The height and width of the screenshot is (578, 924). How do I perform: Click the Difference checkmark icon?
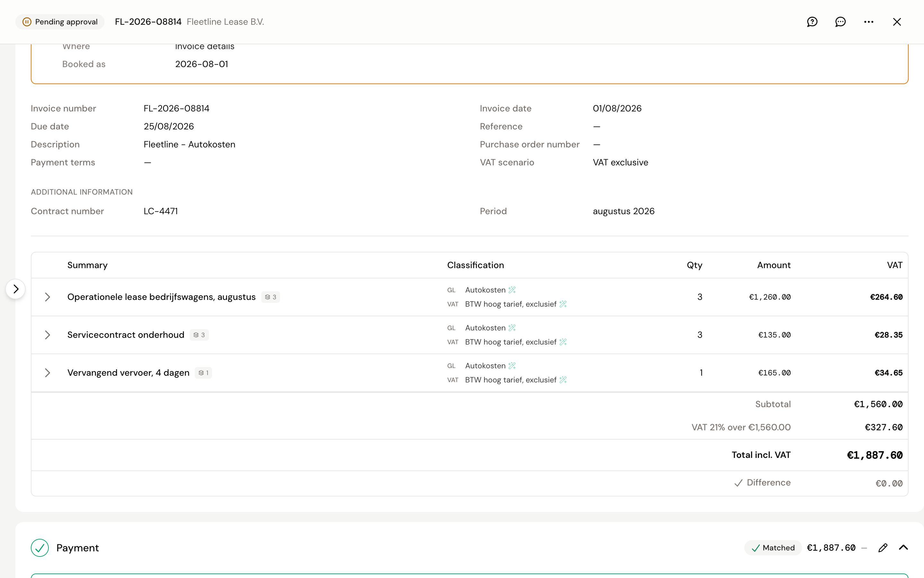click(739, 483)
